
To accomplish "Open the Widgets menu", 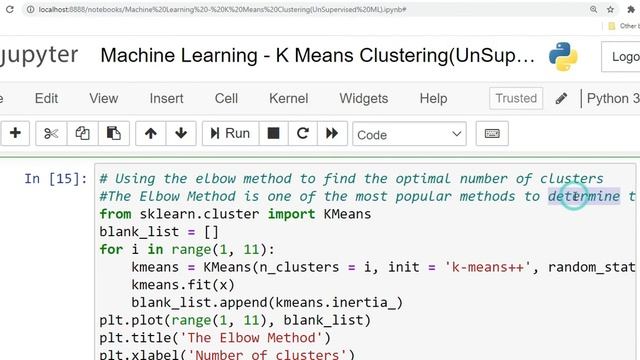I will [x=364, y=98].
